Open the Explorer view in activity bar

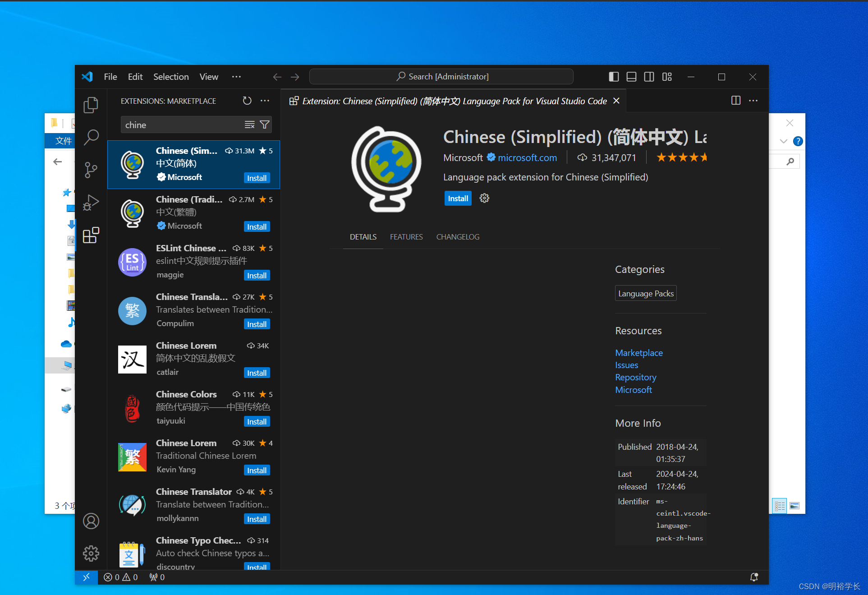click(91, 105)
